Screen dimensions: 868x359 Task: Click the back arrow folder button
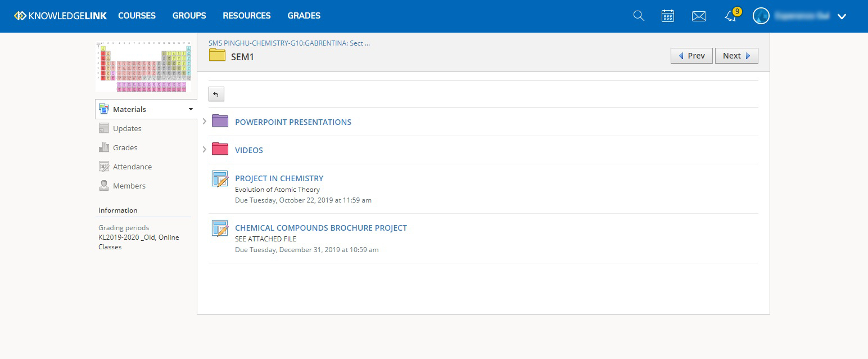point(216,94)
